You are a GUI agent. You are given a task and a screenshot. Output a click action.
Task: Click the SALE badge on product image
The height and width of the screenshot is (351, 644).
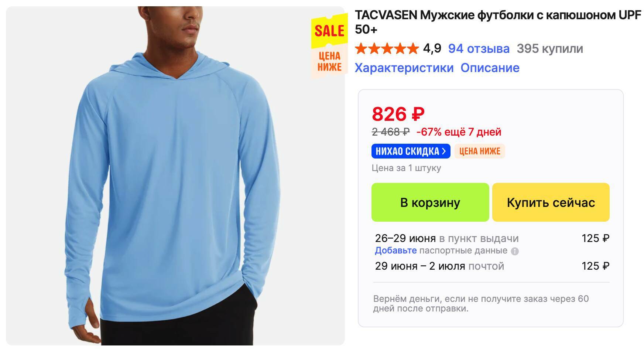[329, 31]
